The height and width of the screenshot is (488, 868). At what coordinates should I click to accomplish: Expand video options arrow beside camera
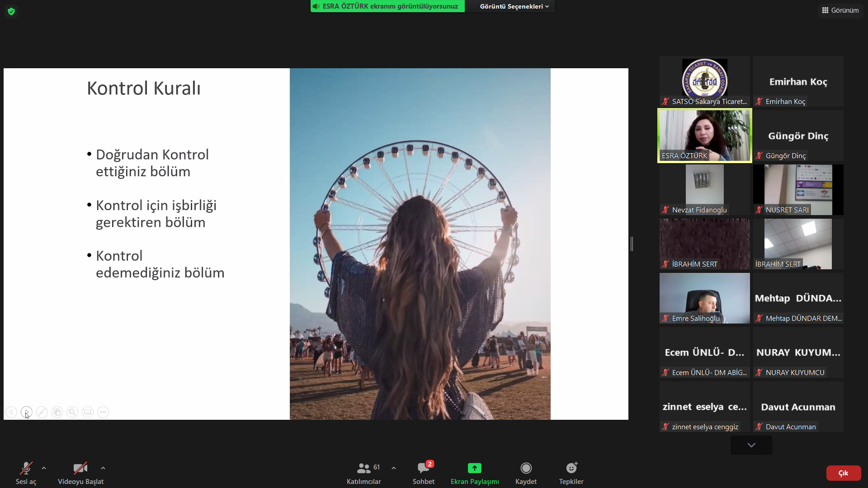click(103, 468)
